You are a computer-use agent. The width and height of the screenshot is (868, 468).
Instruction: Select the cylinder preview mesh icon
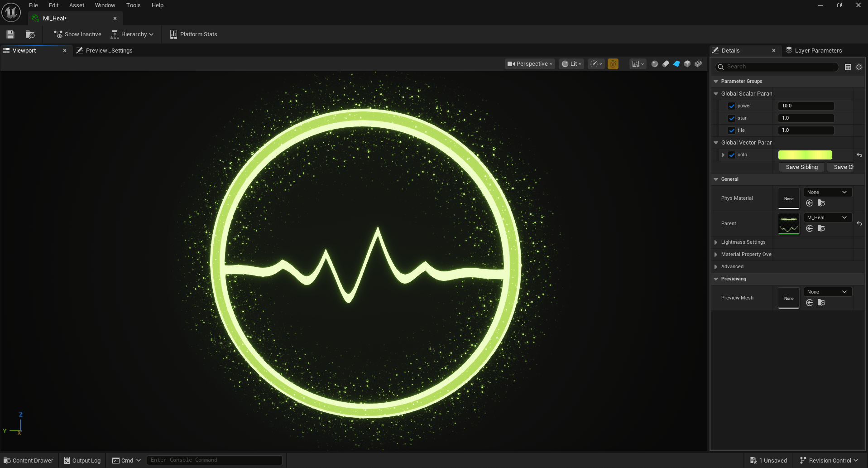pos(666,64)
